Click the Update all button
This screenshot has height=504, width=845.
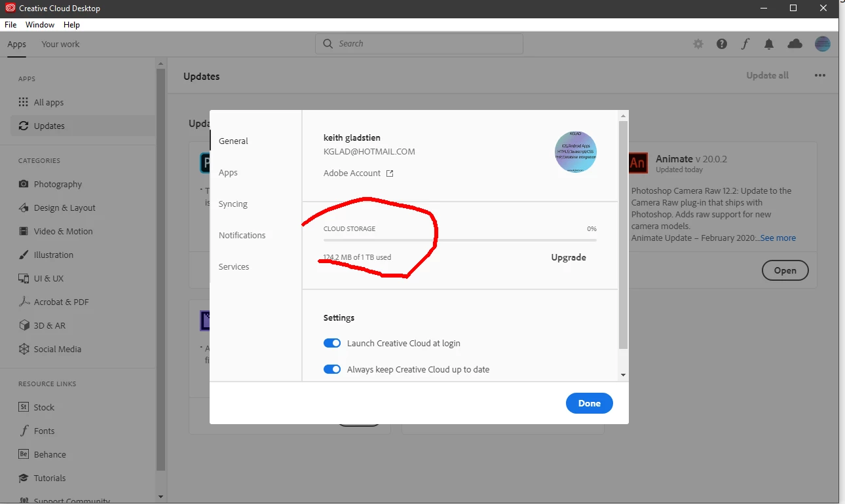coord(768,75)
